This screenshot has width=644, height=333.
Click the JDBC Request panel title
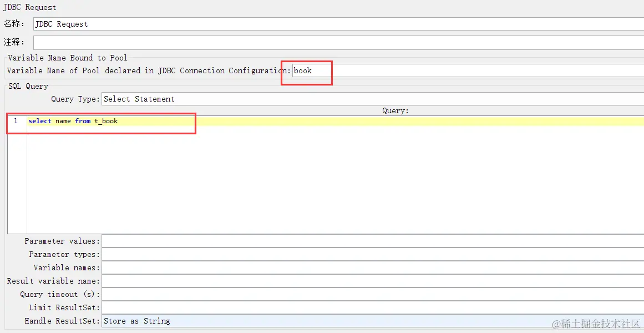(29, 7)
